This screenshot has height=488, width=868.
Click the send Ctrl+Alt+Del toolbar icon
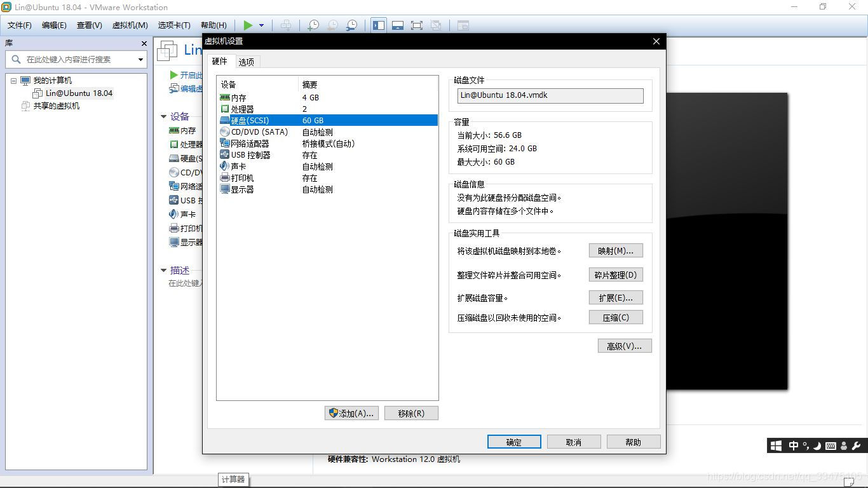tap(287, 25)
